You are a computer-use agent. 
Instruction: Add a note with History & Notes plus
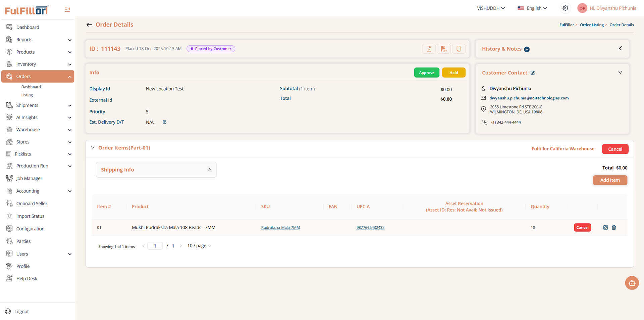point(527,49)
